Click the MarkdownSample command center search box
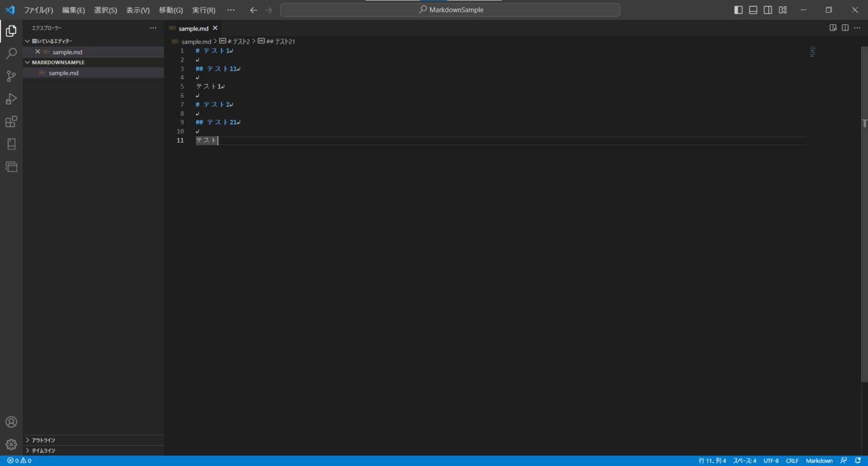Screen dimensions: 868x466 click(450, 10)
